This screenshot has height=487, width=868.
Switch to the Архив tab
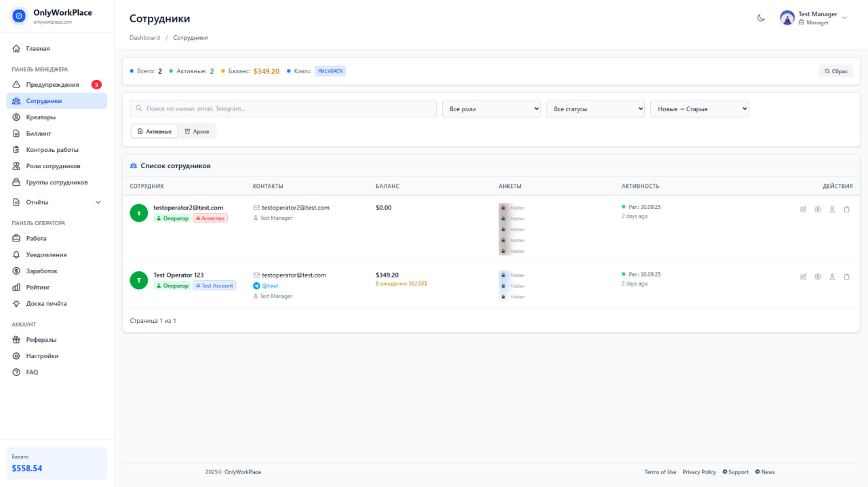(197, 131)
